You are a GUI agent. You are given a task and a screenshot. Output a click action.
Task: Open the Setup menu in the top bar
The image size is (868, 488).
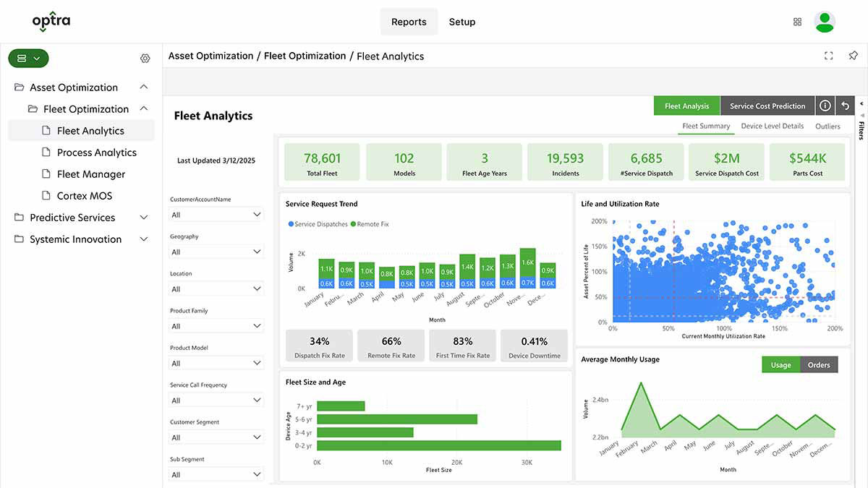462,22
